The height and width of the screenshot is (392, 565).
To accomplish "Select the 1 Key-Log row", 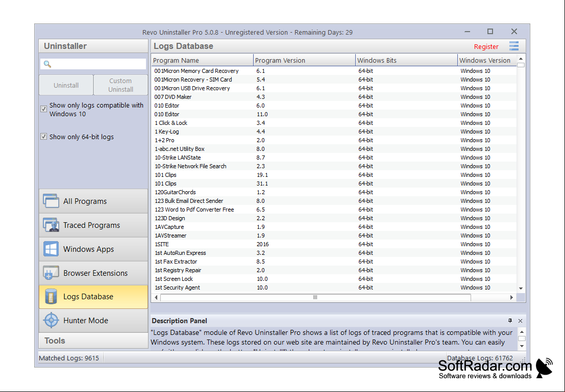I will 334,132.
